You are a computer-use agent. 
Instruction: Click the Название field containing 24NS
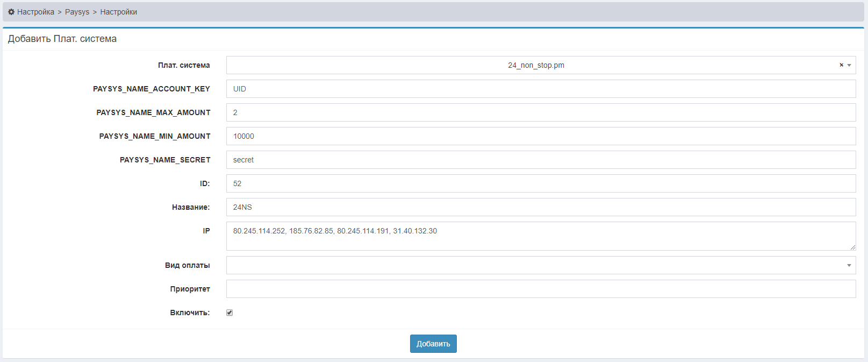[x=541, y=207]
